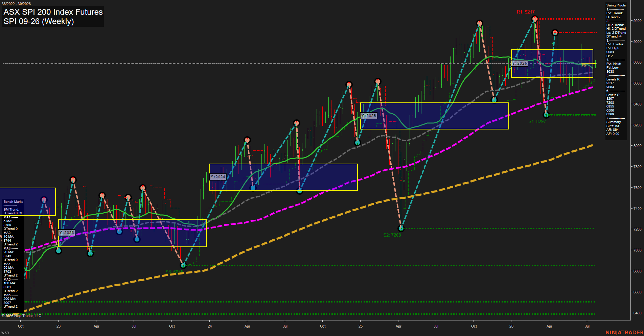Screen dimensions: 644x336
Task: Click the Levels S heading in the panel
Action: tap(613, 95)
